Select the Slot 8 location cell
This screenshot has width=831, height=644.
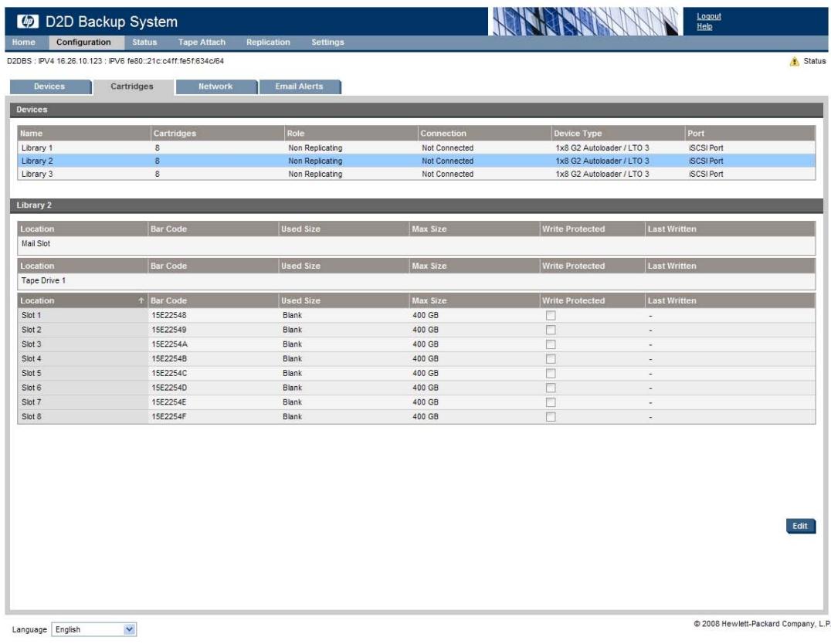82,417
